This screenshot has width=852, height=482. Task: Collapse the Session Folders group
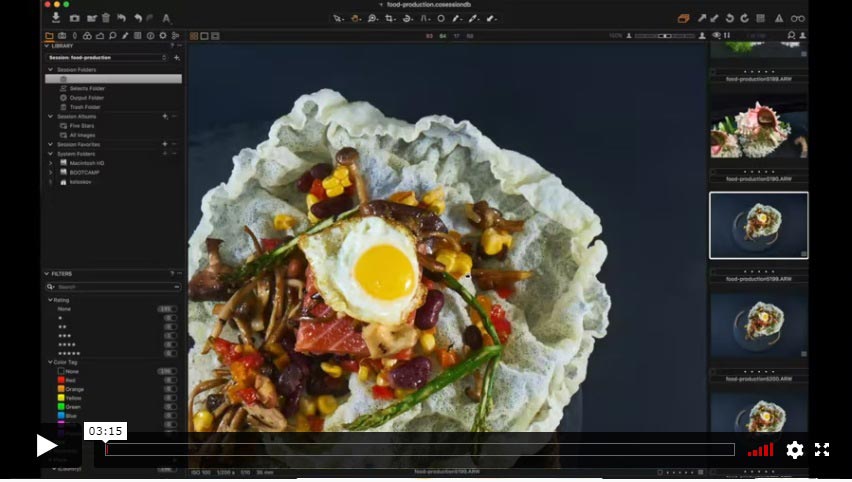click(51, 70)
